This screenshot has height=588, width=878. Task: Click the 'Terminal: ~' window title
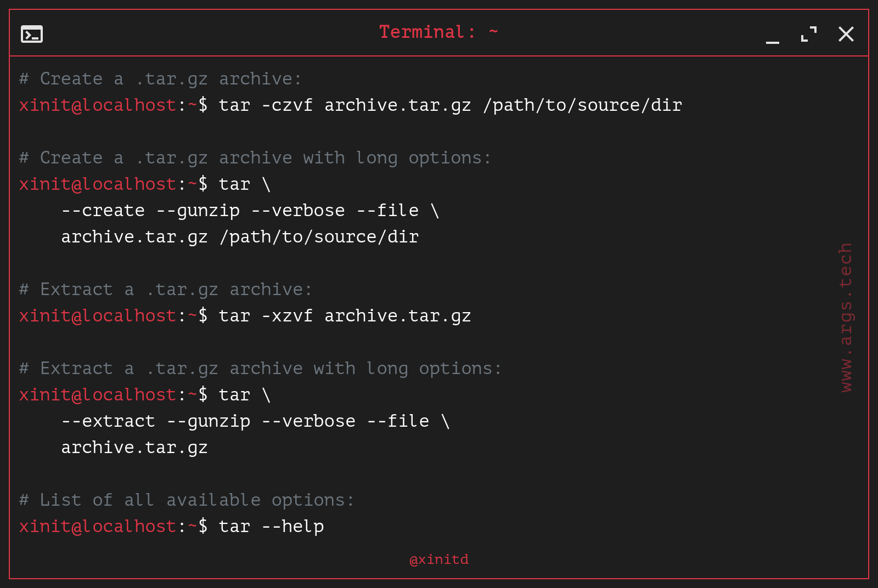(x=438, y=32)
